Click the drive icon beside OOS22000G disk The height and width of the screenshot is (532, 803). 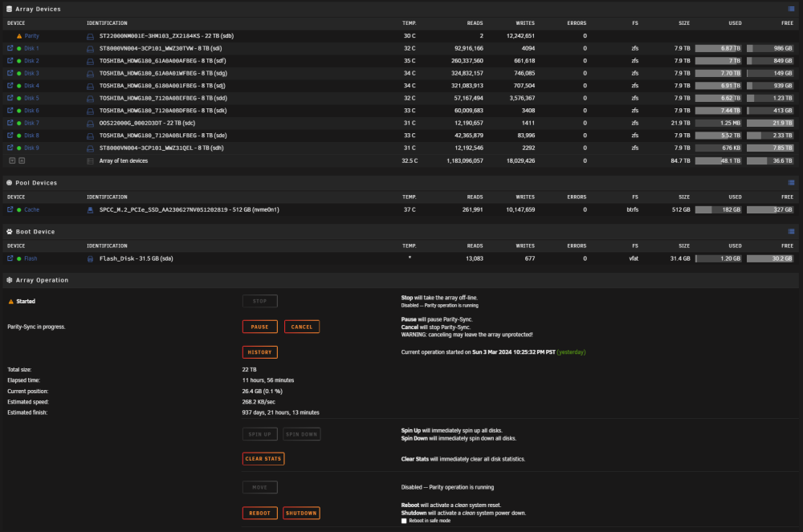[90, 124]
